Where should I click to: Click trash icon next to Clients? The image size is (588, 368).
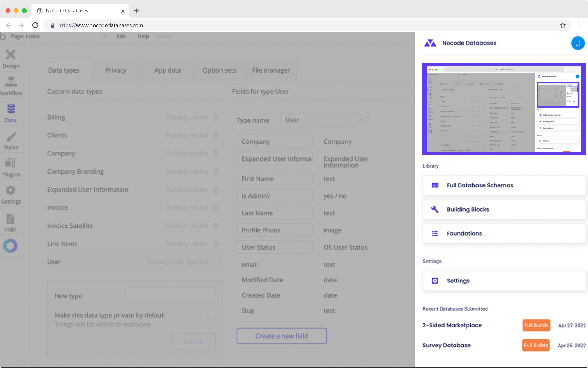coord(216,135)
